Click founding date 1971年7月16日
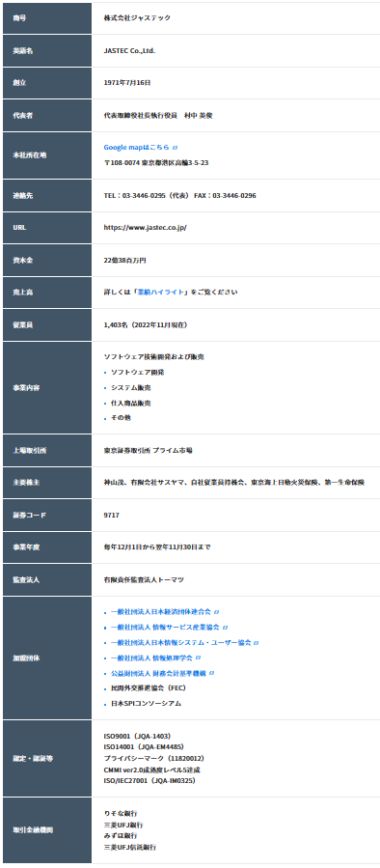The image size is (380, 868). coord(127,82)
